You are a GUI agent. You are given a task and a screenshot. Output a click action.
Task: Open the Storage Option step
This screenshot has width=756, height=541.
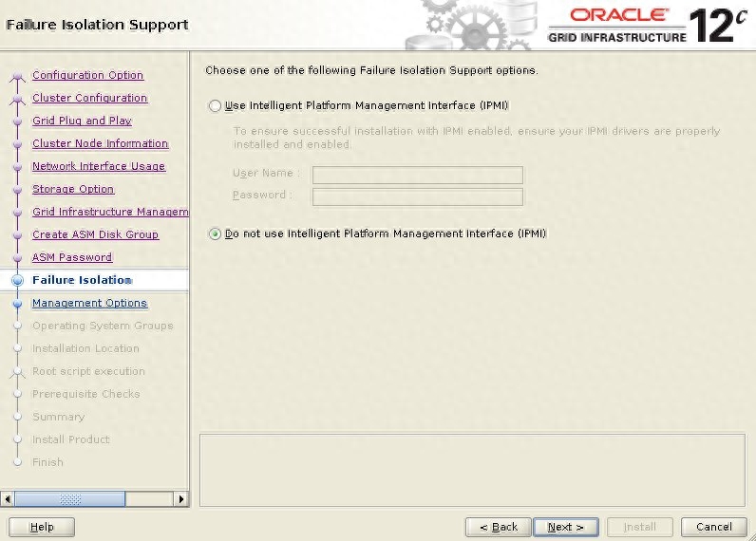pyautogui.click(x=72, y=189)
